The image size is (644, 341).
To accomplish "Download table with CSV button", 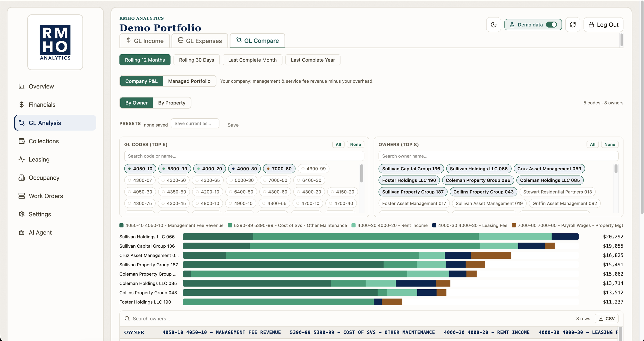I will [606, 319].
